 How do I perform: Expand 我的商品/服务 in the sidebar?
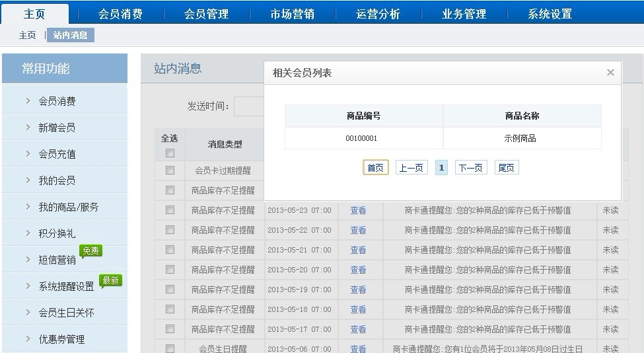tap(68, 207)
